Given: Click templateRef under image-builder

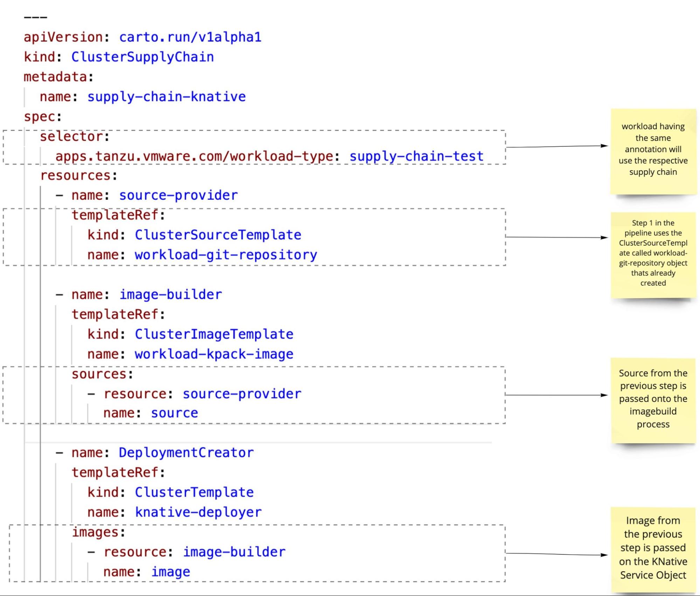Looking at the screenshot, I should tap(115, 314).
